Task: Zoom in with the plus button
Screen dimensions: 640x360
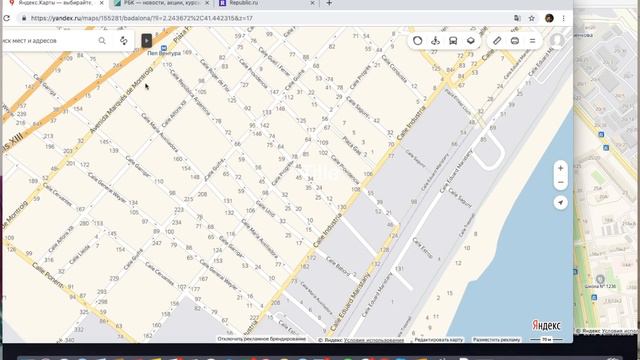Action: 560,168
